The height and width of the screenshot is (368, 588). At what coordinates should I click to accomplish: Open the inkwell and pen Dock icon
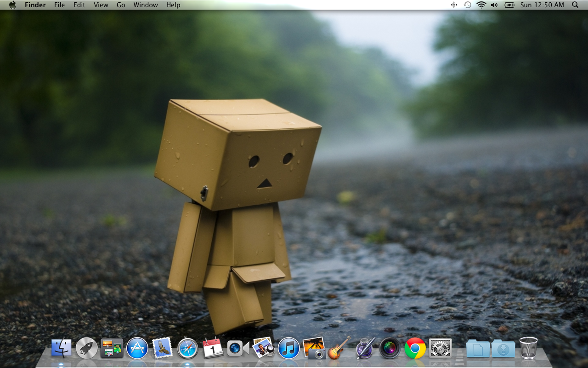click(365, 348)
